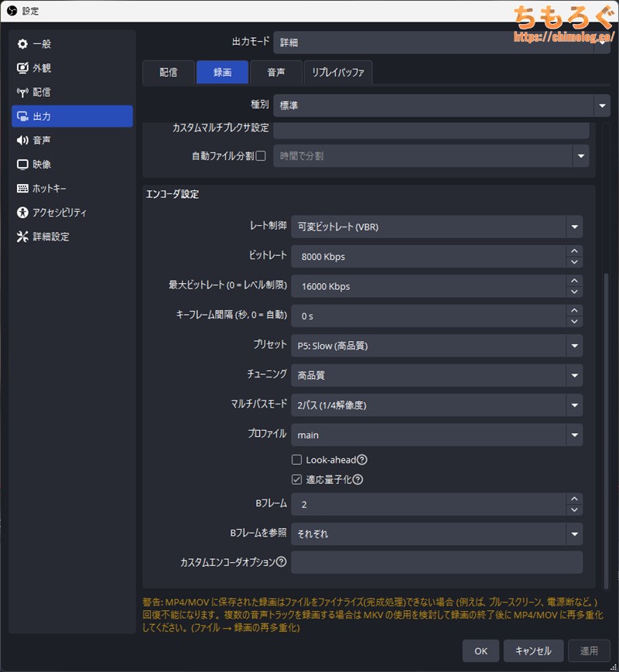Click the 配信 stream antenna icon

pyautogui.click(x=22, y=92)
